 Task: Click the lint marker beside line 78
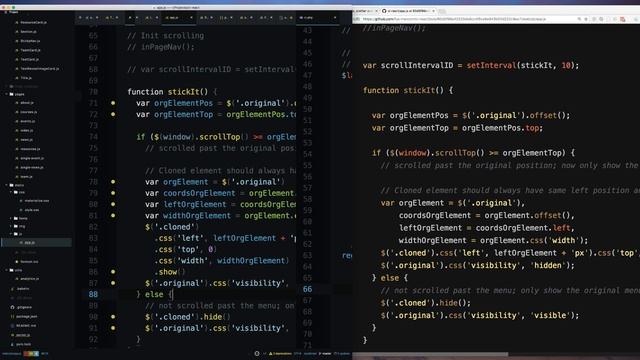point(113,182)
